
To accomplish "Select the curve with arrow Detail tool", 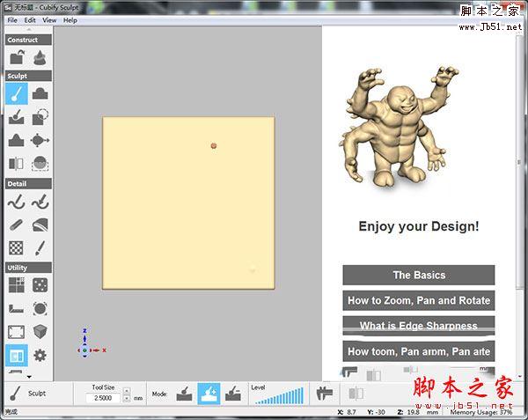I will pos(40,202).
